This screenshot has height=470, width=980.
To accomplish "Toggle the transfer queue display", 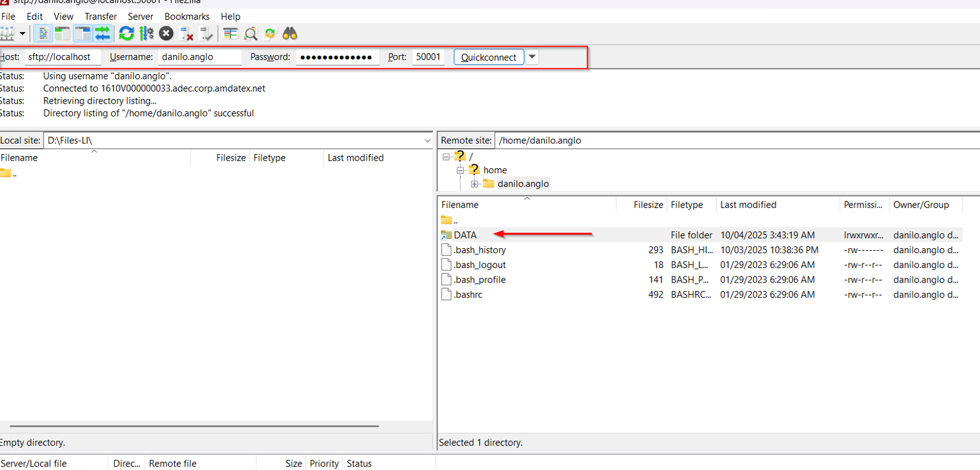I will click(x=102, y=33).
